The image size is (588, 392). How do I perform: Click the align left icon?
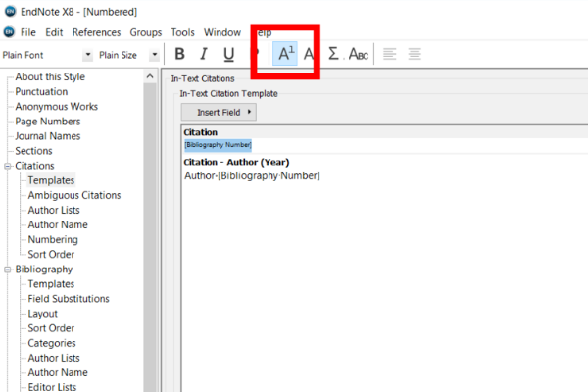(390, 54)
